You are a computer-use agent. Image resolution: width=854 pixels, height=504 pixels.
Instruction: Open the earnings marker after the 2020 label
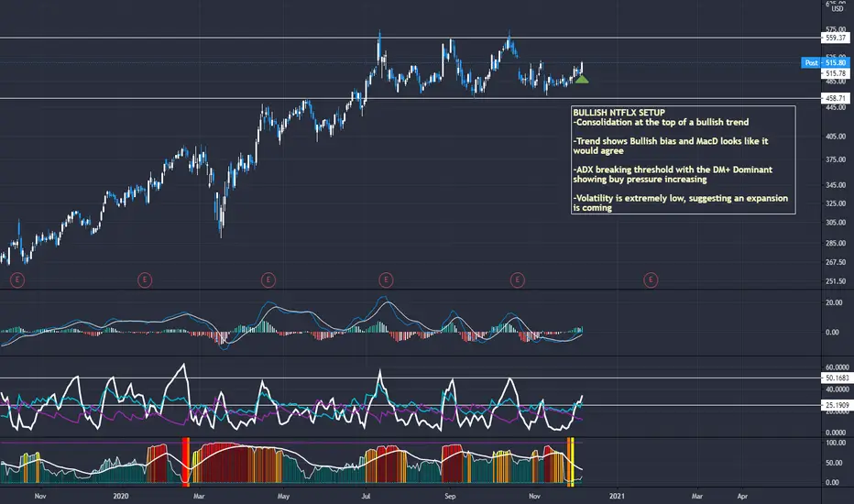pos(145,280)
